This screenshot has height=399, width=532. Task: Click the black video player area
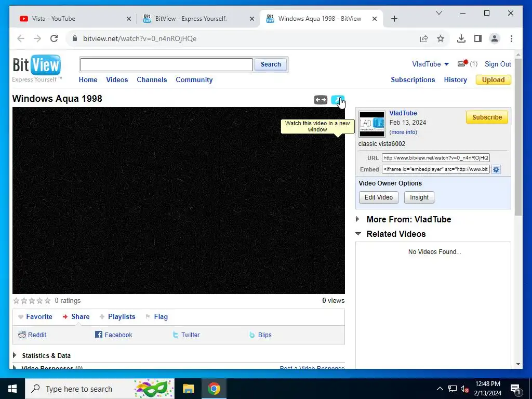[x=179, y=201]
